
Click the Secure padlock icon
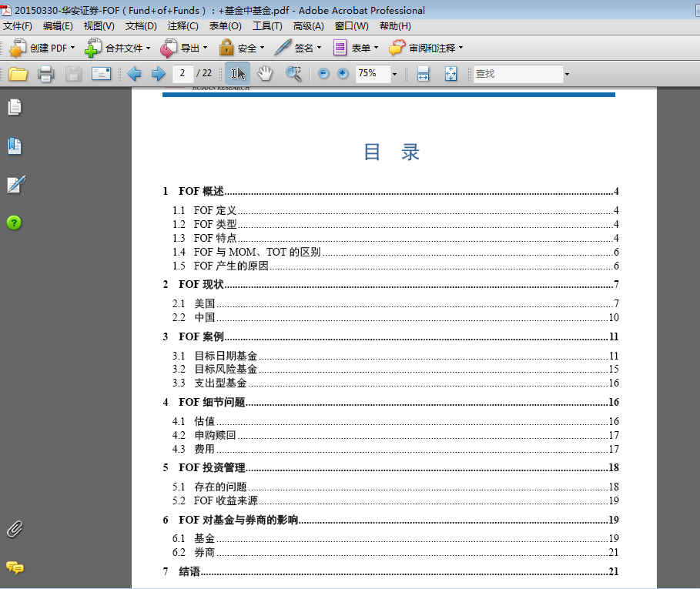pos(226,47)
